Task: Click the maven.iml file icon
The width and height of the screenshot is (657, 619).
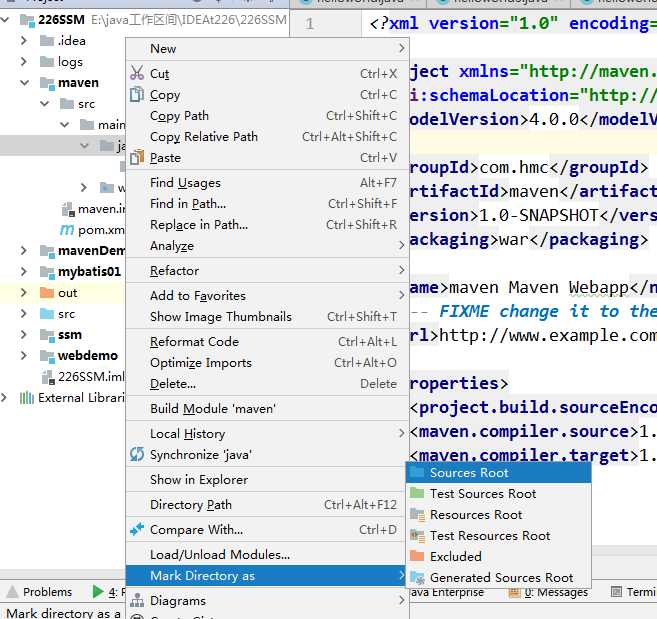Action: coord(68,209)
